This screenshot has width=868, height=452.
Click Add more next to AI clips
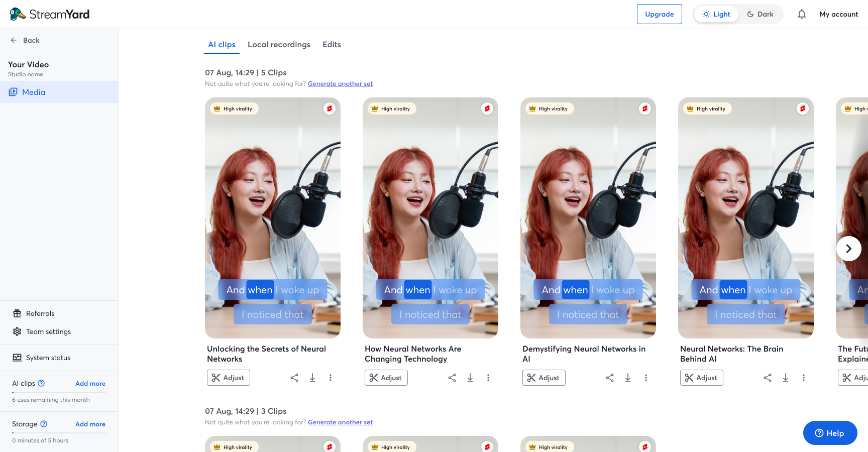(x=90, y=384)
